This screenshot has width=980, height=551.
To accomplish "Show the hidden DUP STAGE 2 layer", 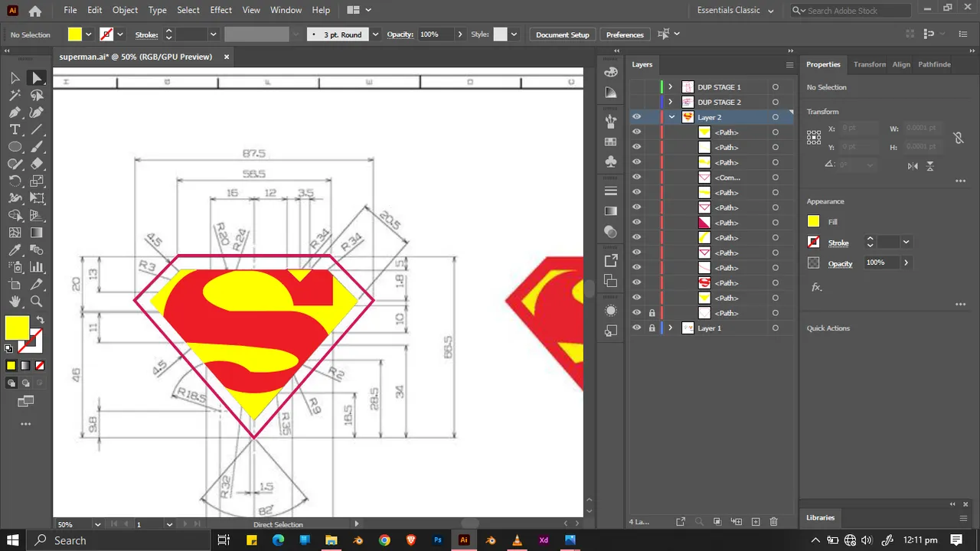I will [636, 102].
